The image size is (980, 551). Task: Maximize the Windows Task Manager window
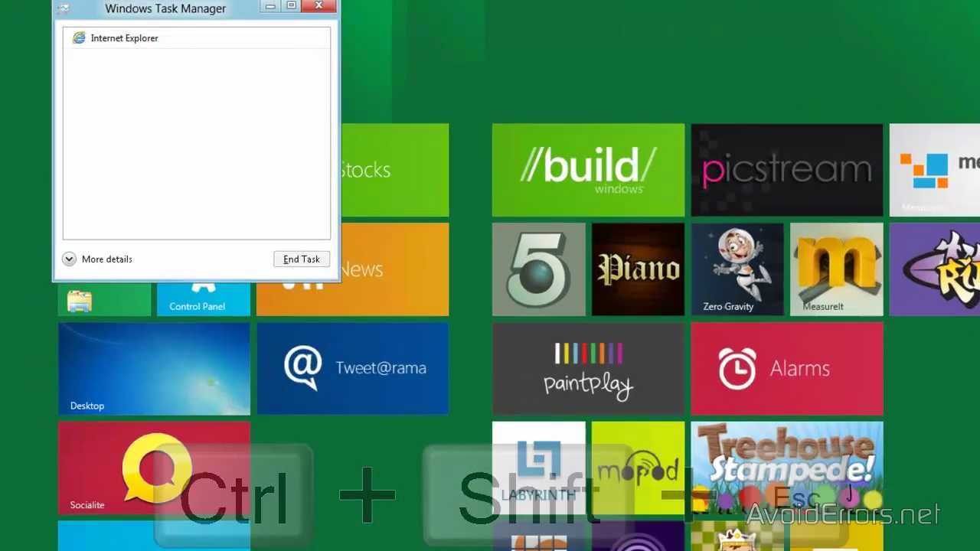(x=291, y=6)
